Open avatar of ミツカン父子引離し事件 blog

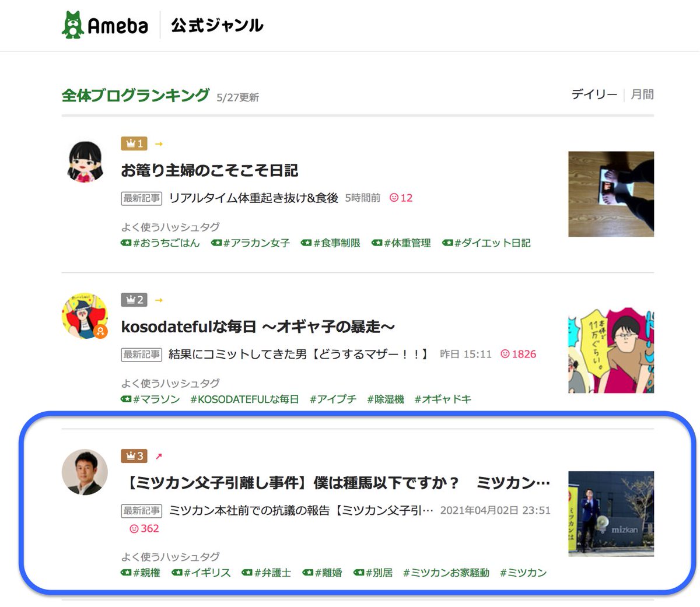coord(85,472)
